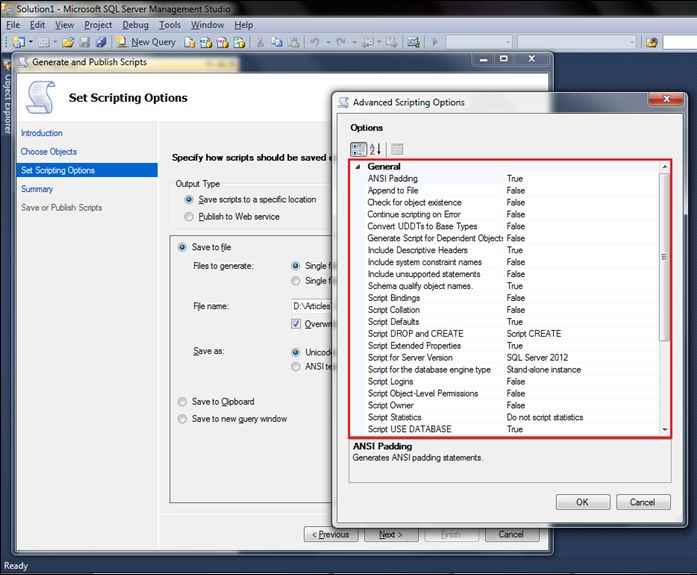Click the wizard's bottom Cancel button
The height and width of the screenshot is (575, 697).
point(512,534)
